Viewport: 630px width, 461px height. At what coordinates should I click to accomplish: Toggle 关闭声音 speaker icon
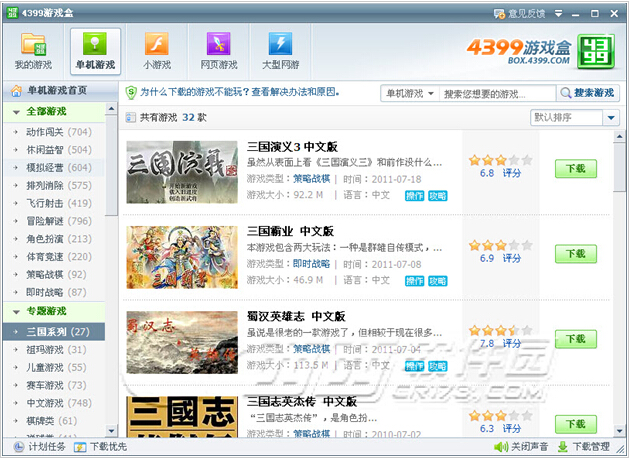(501, 447)
